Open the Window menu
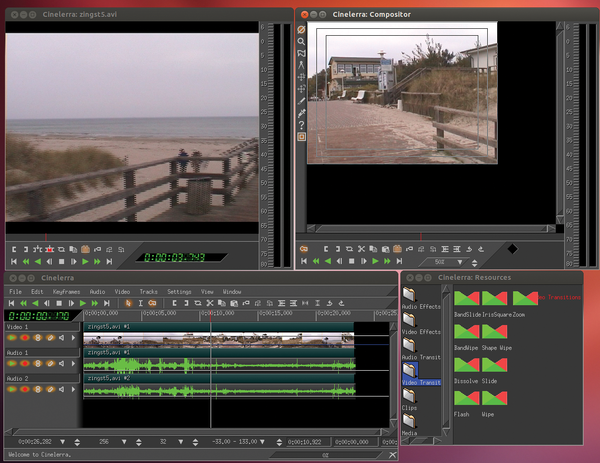The image size is (600, 463). [x=232, y=292]
